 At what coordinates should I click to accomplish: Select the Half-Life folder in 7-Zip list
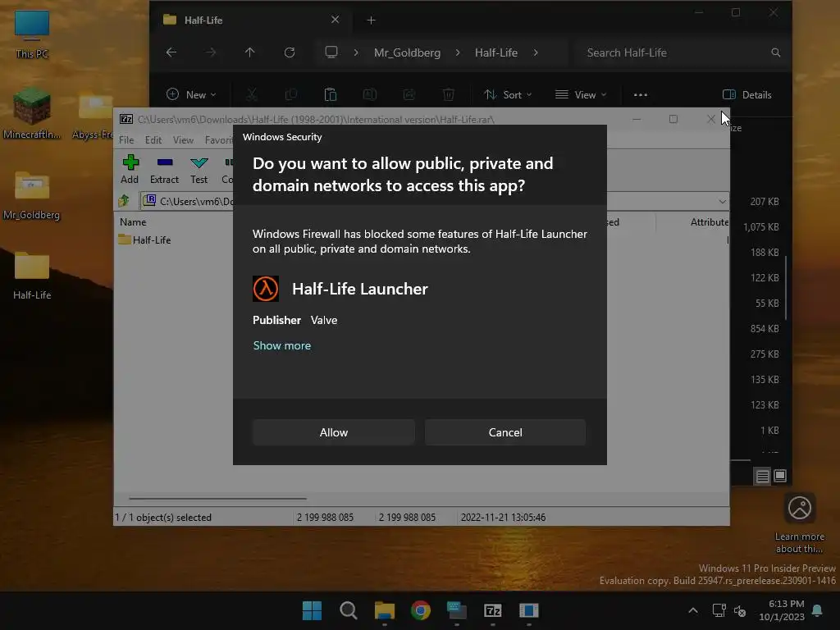[144, 240]
